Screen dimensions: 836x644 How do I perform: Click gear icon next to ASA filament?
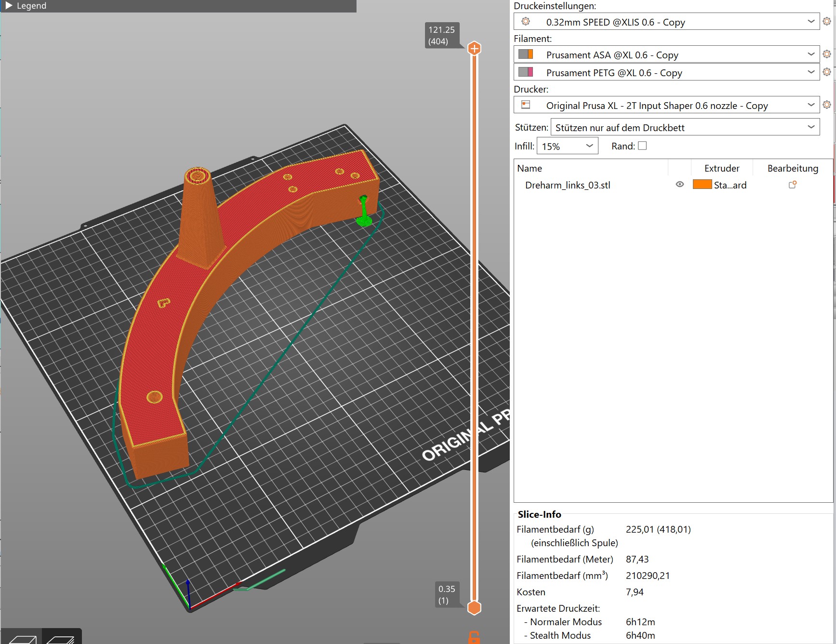(x=827, y=54)
